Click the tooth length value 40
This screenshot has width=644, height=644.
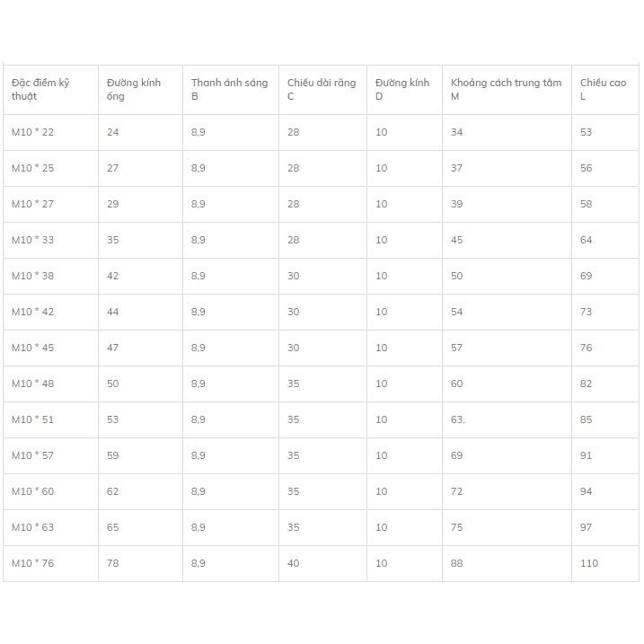[293, 563]
